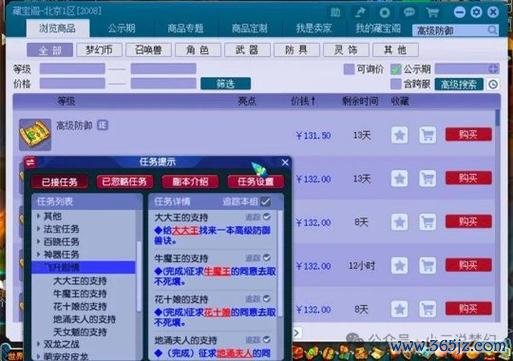Open the chat bubble icon in the title bar
The image size is (513, 361).
tap(409, 13)
